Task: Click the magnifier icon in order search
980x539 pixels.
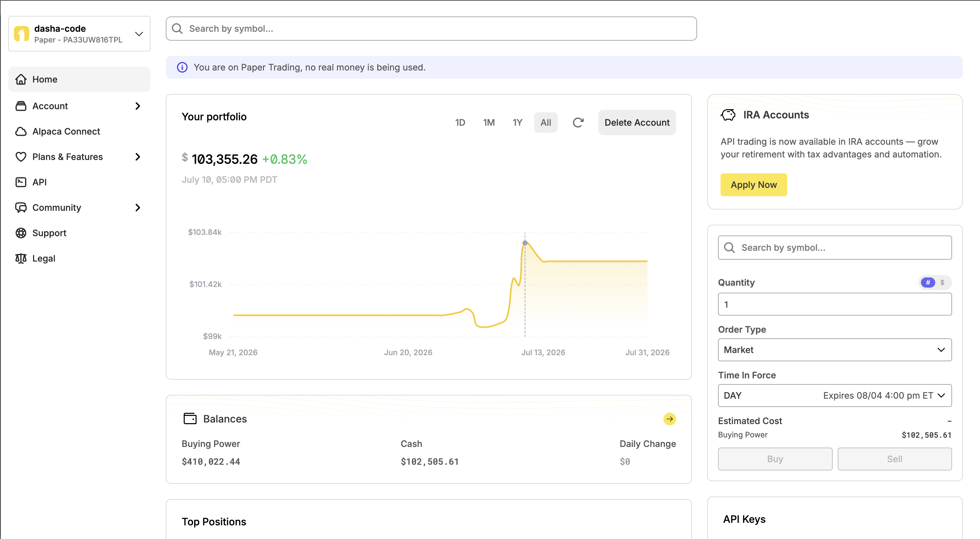Action: [x=729, y=248]
